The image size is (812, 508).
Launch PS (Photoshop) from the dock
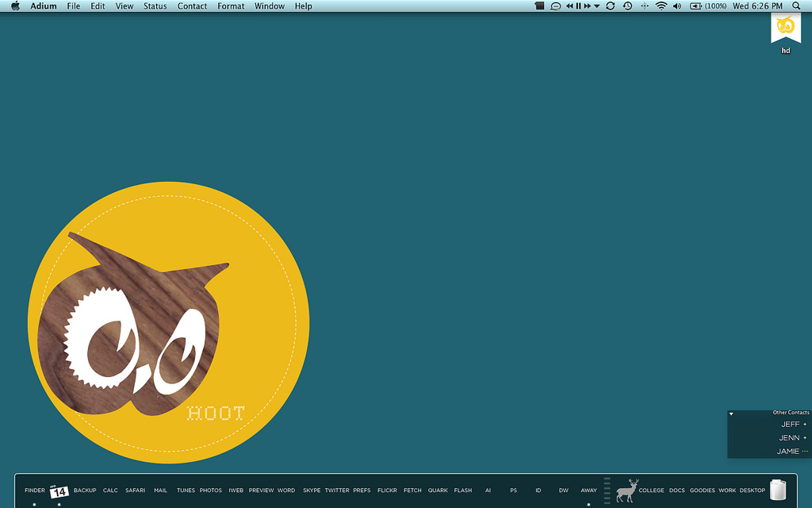[x=513, y=491]
